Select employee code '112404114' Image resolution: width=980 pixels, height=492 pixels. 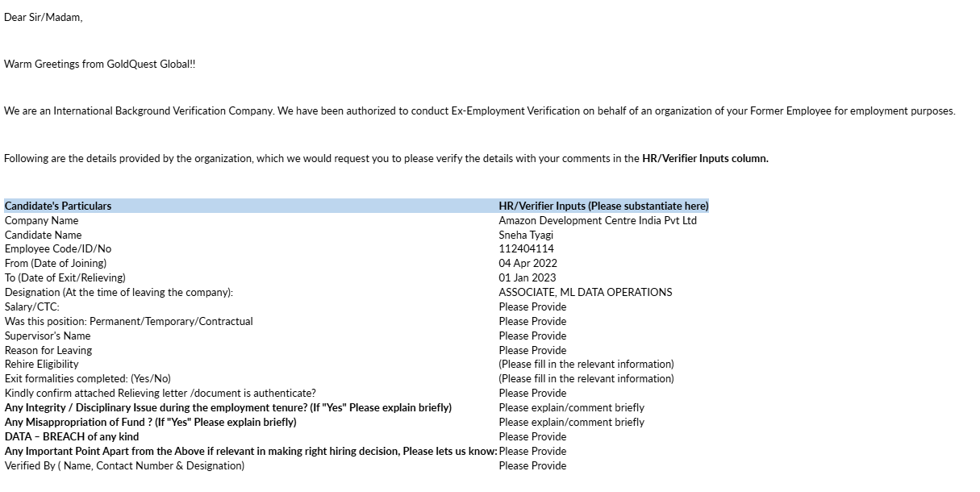526,249
